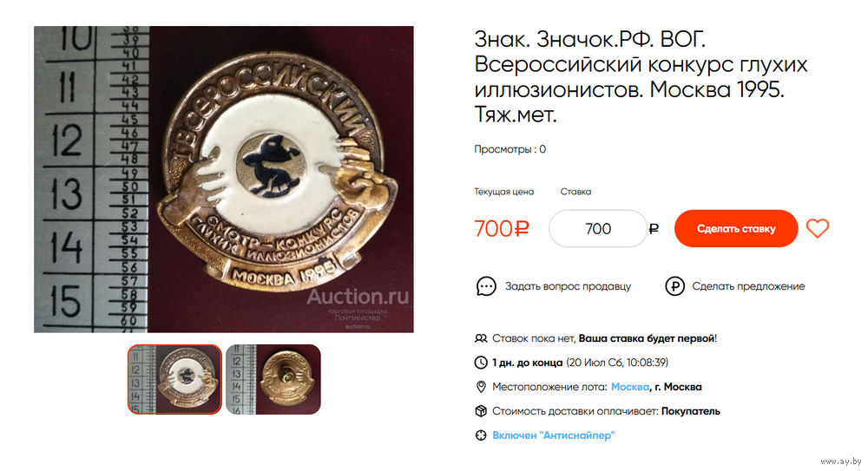This screenshot has width=868, height=471.
Task: Click the bid amount field showing 700
Action: [598, 229]
